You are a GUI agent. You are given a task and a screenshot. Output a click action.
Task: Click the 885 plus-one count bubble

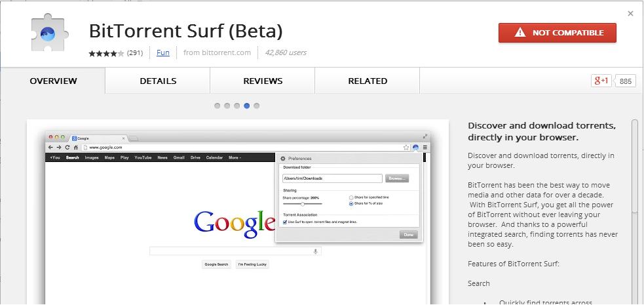(625, 81)
